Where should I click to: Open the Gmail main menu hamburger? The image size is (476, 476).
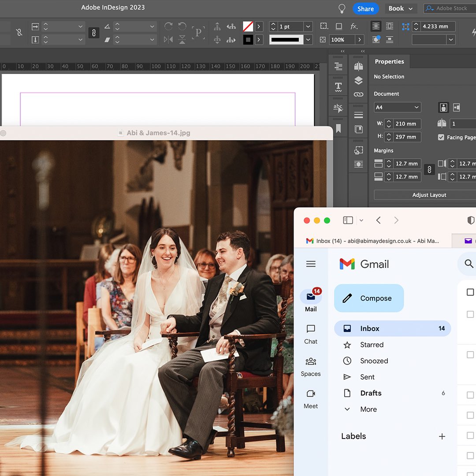[311, 264]
